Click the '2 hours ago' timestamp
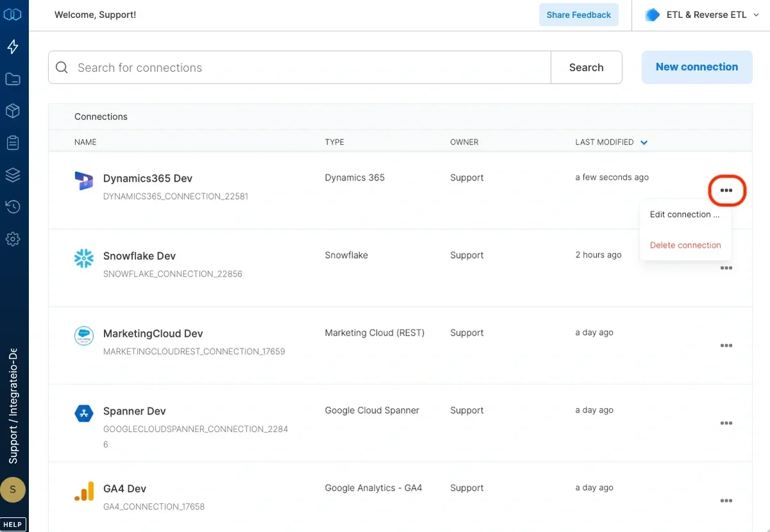The height and width of the screenshot is (532, 770). pyautogui.click(x=599, y=255)
